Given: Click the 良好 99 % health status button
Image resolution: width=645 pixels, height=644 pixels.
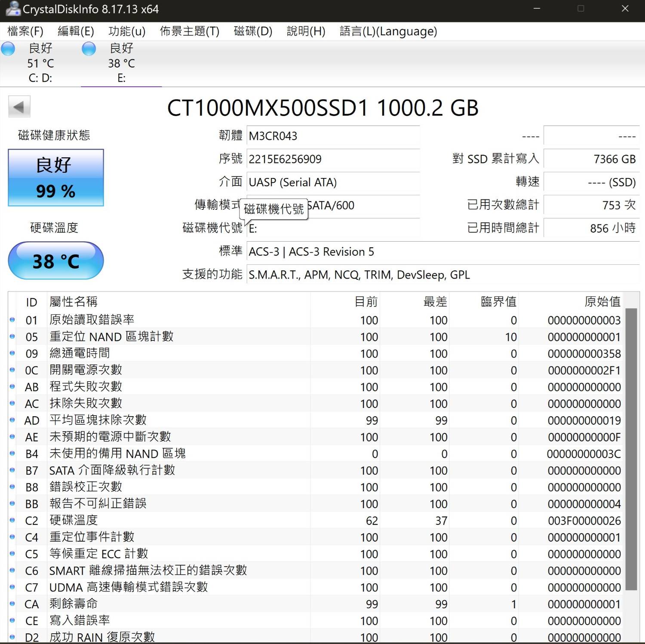Looking at the screenshot, I should pyautogui.click(x=56, y=178).
